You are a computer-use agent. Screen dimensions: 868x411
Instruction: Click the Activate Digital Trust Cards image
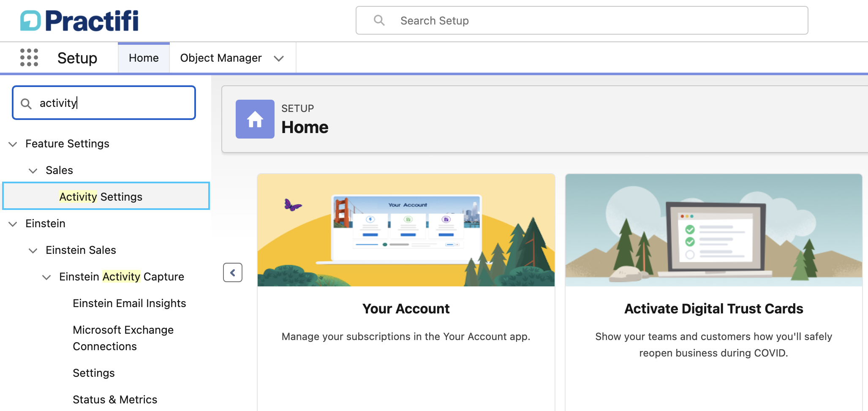coord(714,230)
